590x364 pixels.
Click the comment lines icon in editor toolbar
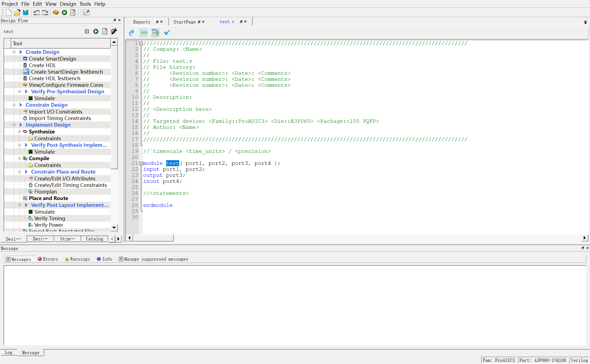point(143,33)
